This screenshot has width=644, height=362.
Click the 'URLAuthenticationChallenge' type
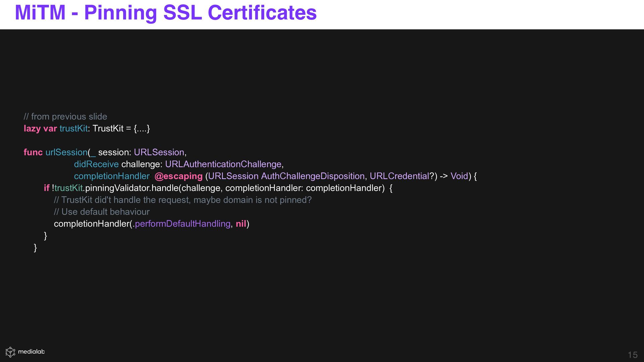tap(223, 164)
